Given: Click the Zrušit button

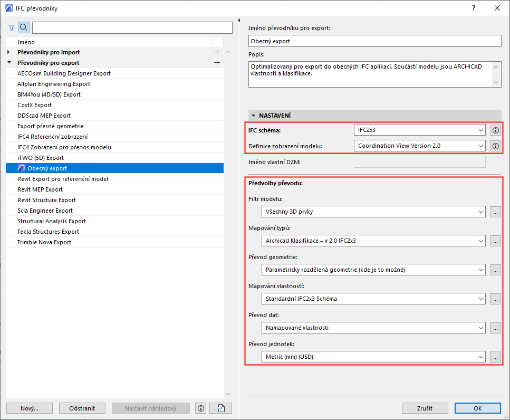Looking at the screenshot, I should 425,408.
